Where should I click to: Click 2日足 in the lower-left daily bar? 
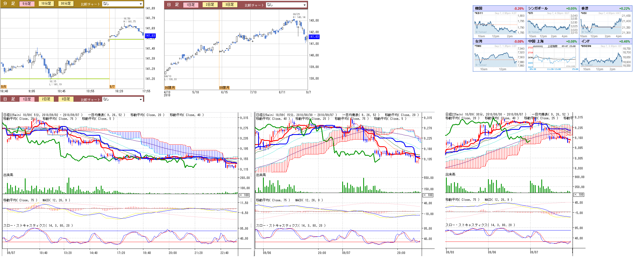click(x=46, y=99)
